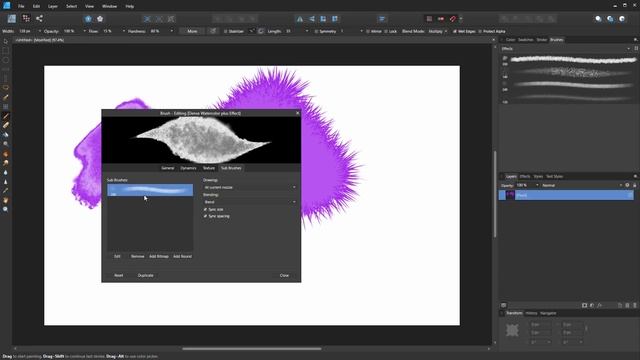Open the Blending dropdown in brush dialog
The width and height of the screenshot is (640, 360).
(x=250, y=202)
